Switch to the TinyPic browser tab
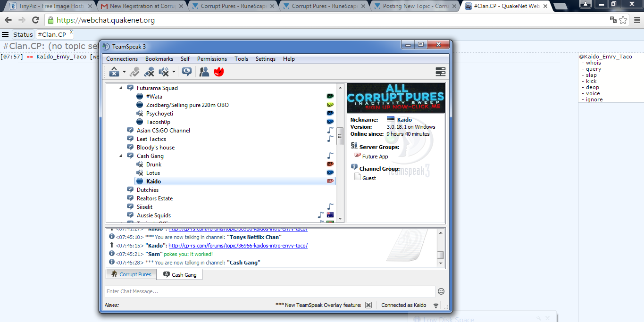 pyautogui.click(x=50, y=6)
